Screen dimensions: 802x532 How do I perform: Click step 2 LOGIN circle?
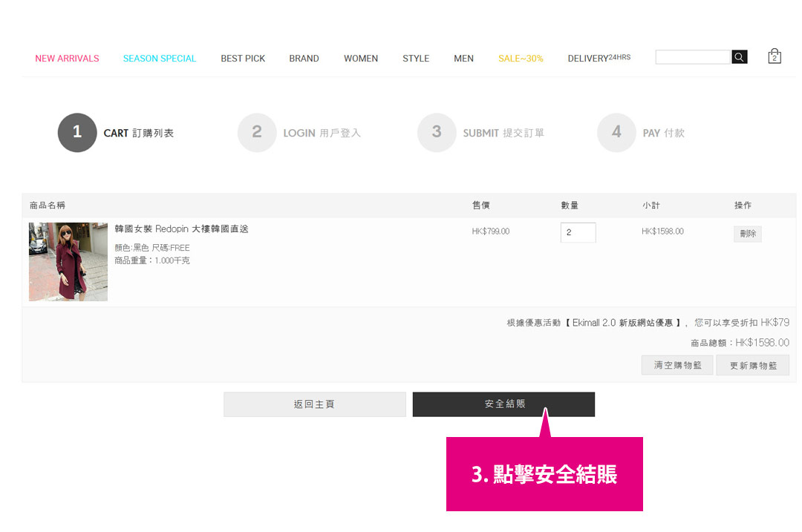tap(257, 133)
